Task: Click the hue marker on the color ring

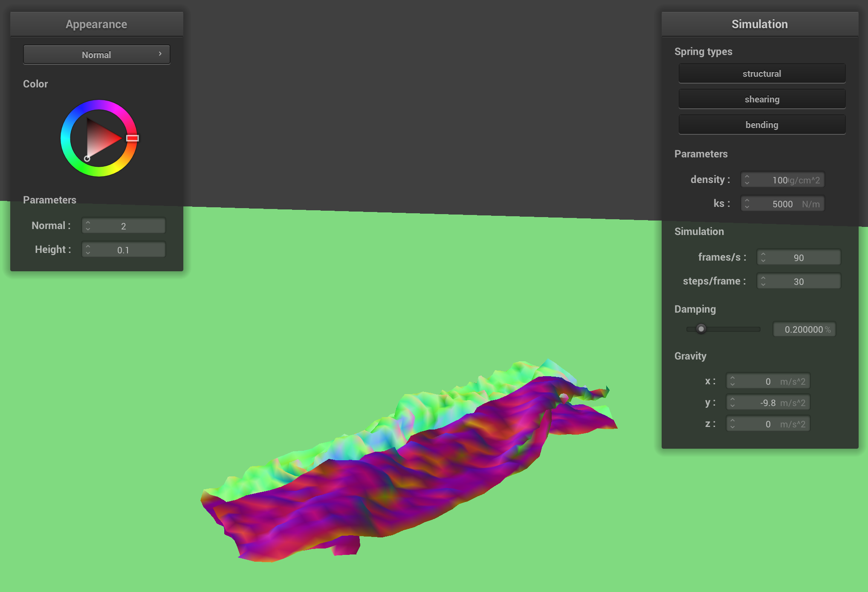Action: [133, 138]
